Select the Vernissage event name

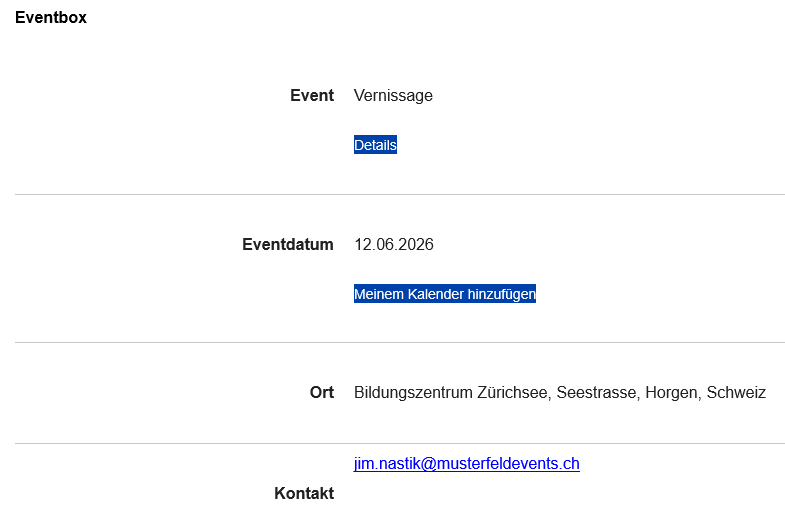[x=393, y=96]
